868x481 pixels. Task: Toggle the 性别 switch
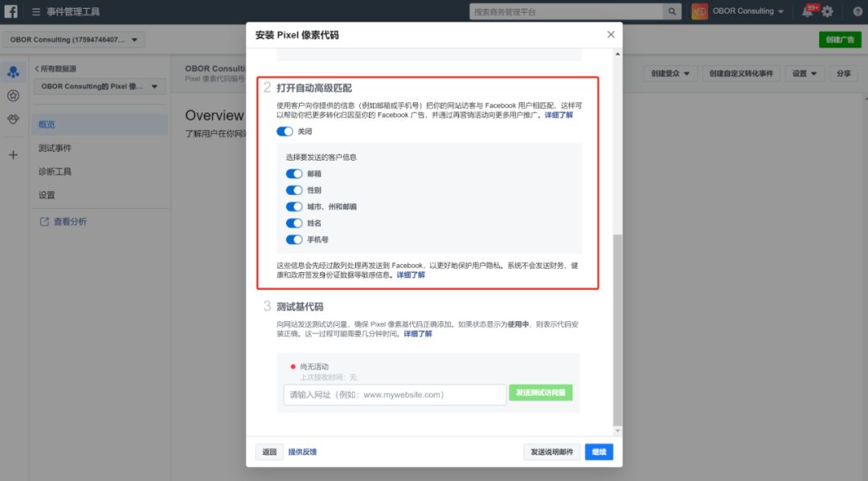[294, 190]
